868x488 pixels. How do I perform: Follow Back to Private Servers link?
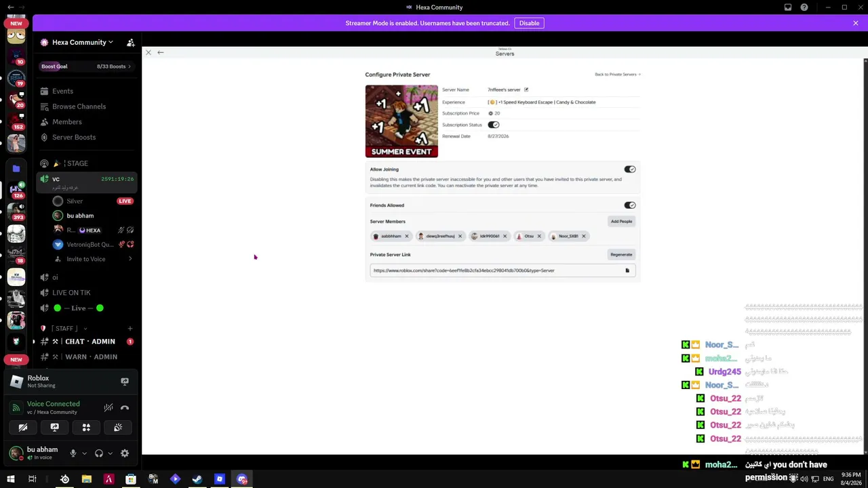(618, 75)
